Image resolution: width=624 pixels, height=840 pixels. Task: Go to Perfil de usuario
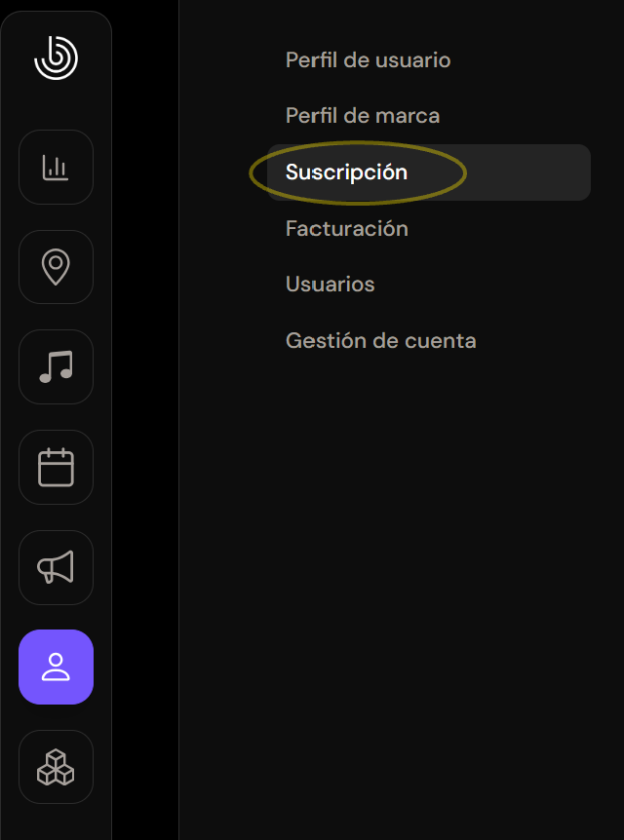pyautogui.click(x=368, y=60)
